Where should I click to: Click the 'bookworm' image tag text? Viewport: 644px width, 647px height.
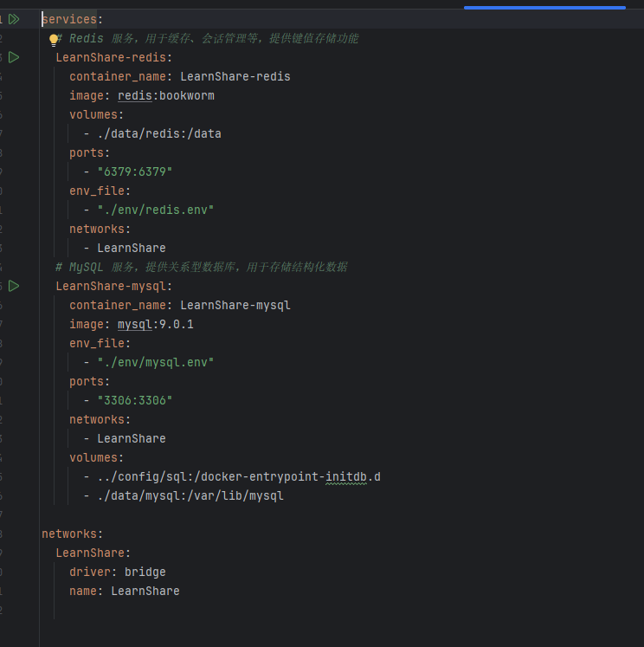click(x=187, y=96)
